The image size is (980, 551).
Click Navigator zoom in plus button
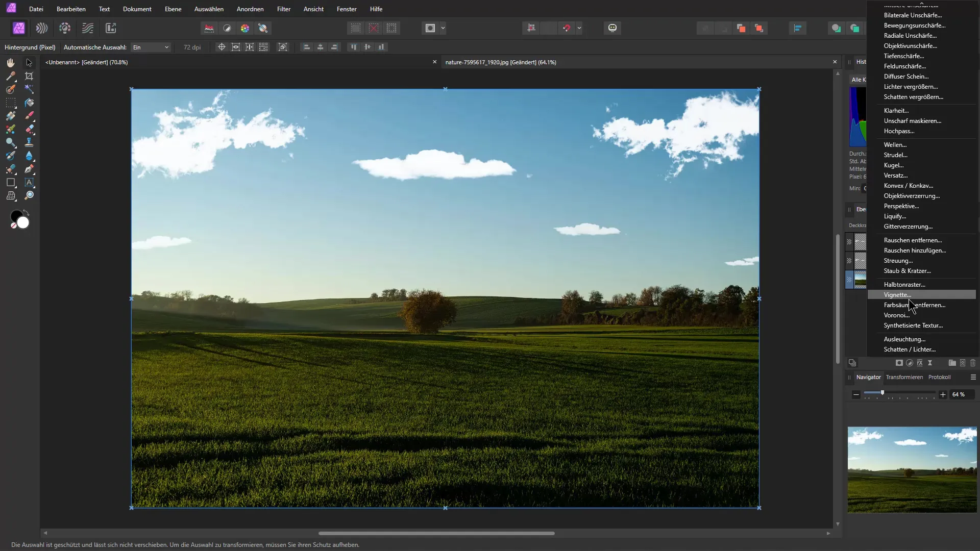tap(943, 394)
